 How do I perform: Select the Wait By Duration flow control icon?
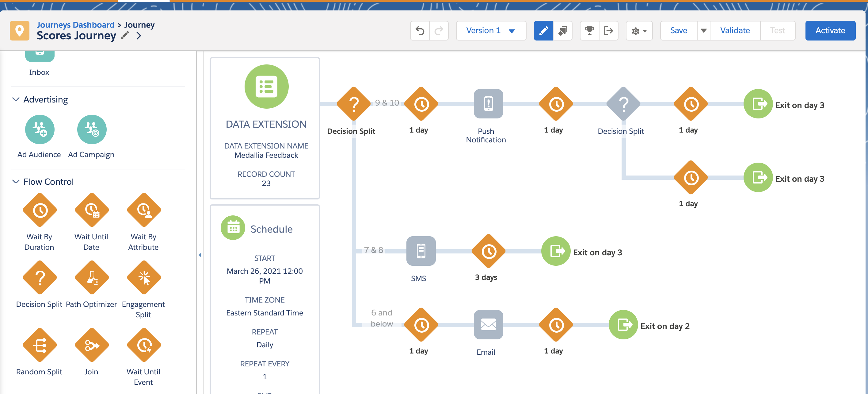tap(40, 210)
